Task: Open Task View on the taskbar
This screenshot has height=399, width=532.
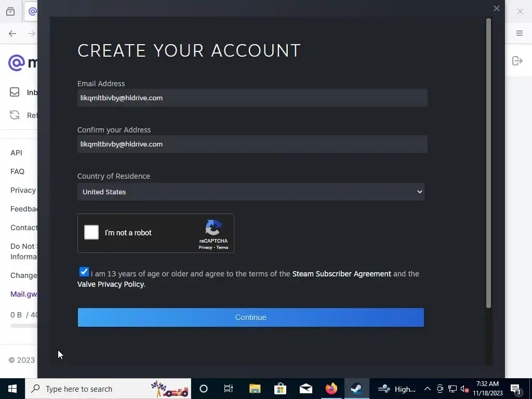Action: (229, 389)
